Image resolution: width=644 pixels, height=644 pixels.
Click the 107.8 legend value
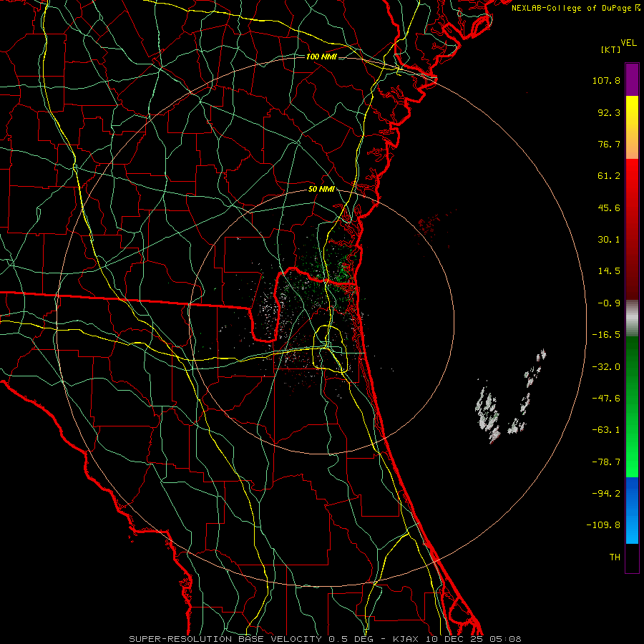606,80
